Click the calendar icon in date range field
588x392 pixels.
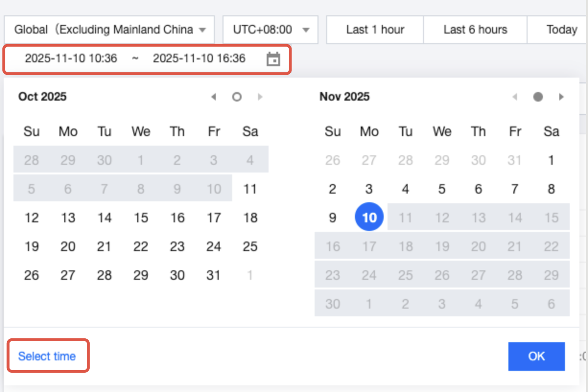point(273,59)
